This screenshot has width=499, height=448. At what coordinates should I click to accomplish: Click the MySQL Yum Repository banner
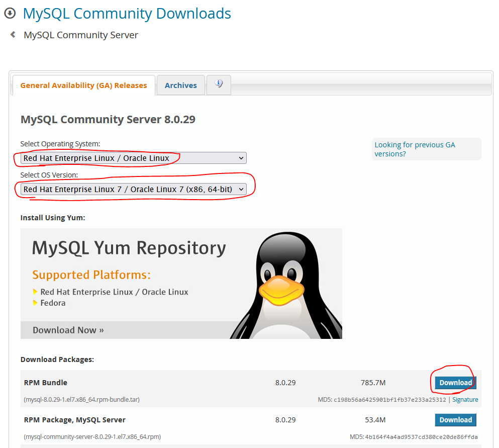128,248
